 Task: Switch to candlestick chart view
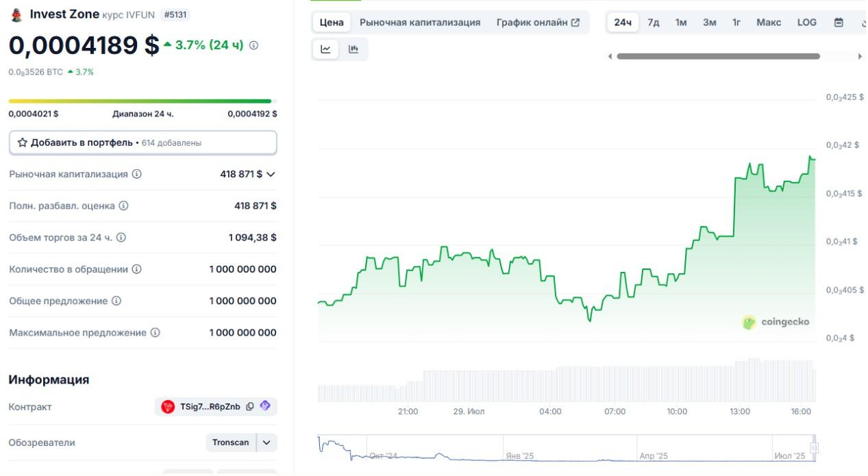coord(354,49)
